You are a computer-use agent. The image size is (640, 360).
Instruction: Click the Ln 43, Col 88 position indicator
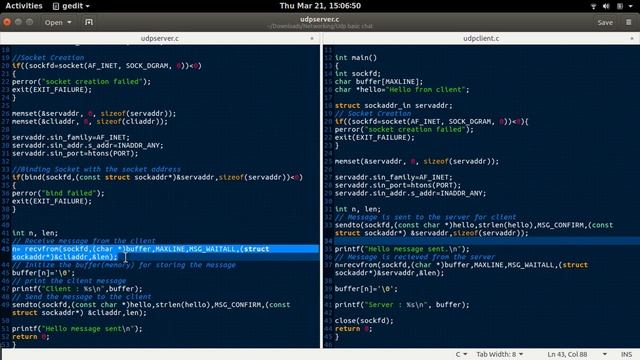(x=567, y=354)
